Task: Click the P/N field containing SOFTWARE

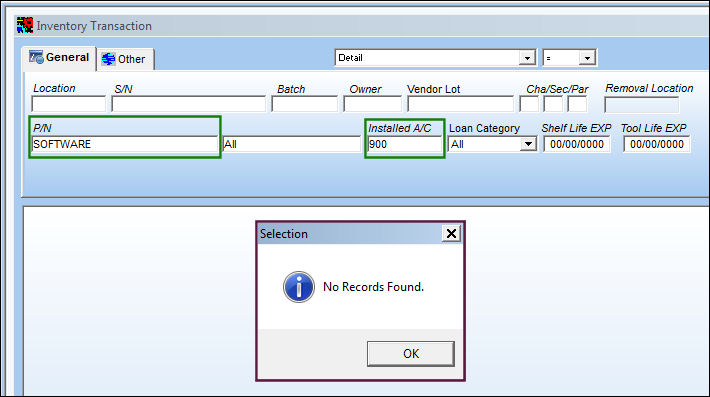Action: (x=125, y=144)
